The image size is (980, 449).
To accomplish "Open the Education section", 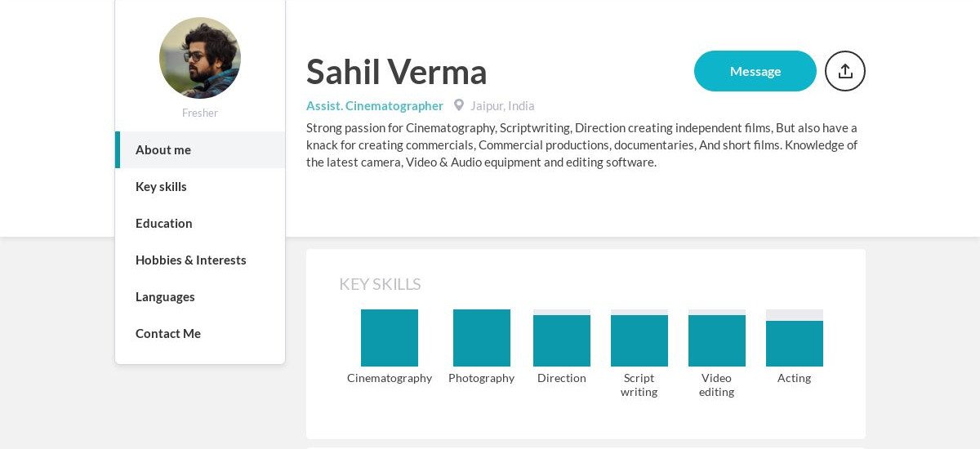I will [200, 224].
